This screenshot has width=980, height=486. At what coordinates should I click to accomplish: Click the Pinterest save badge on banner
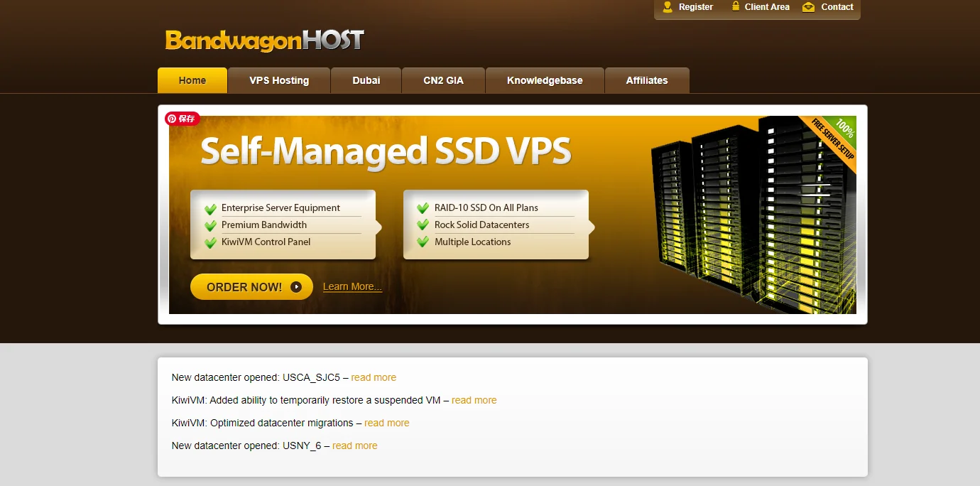click(183, 119)
